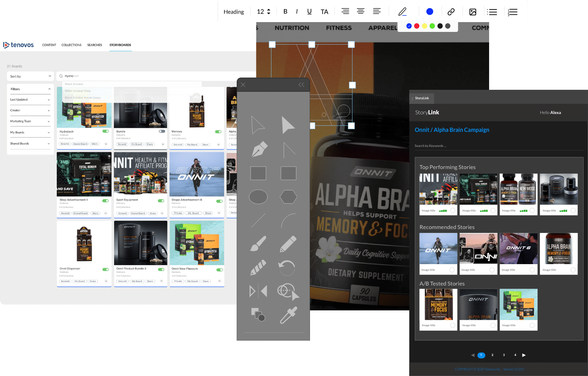Image resolution: width=588 pixels, height=376 pixels.
Task: Select the filled Direct Selection arrow tool
Action: coord(288,125)
